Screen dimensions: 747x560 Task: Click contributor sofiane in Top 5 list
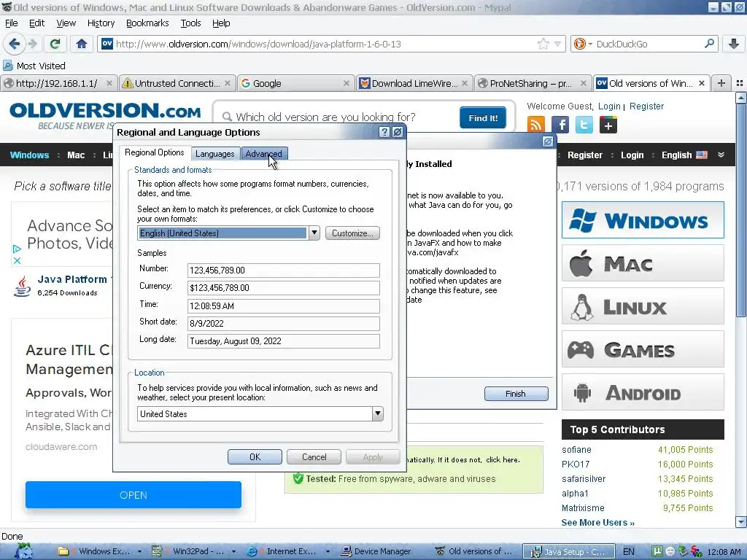[576, 449]
